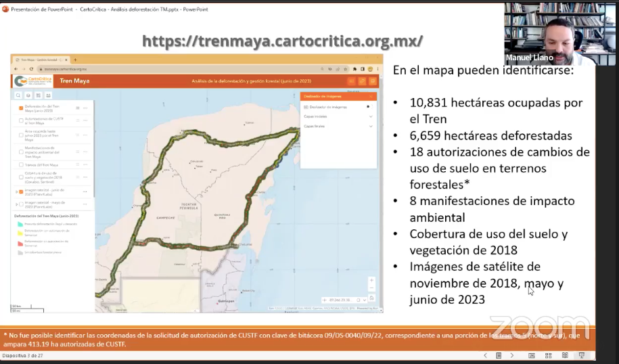Go to the previous slide arrow
This screenshot has height=364, width=619.
click(485, 355)
